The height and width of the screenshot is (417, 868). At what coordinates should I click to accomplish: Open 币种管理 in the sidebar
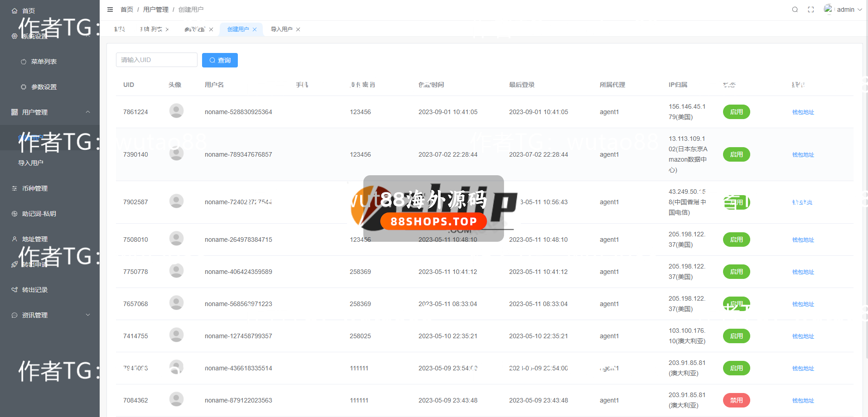[x=35, y=188]
